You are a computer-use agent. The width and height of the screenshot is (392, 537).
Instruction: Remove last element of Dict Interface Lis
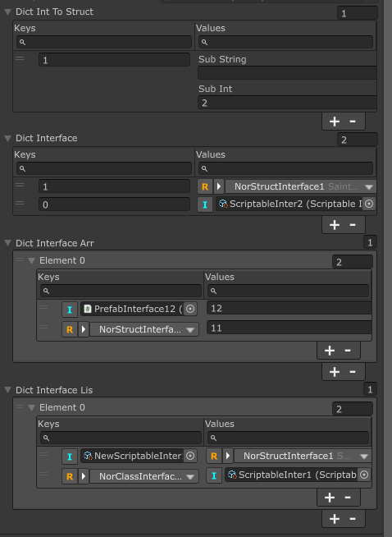(x=353, y=518)
